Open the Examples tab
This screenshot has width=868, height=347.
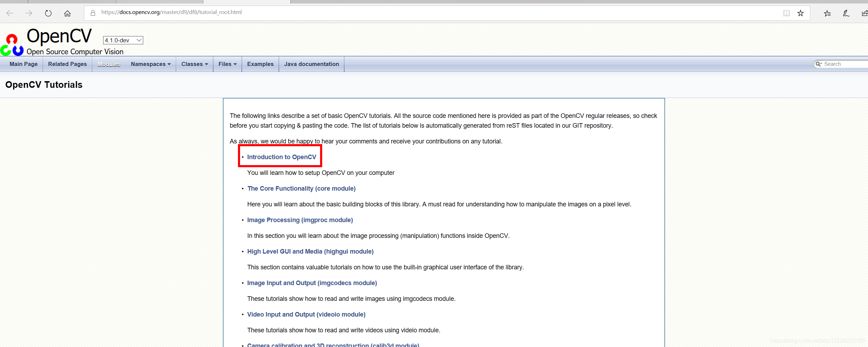point(260,64)
